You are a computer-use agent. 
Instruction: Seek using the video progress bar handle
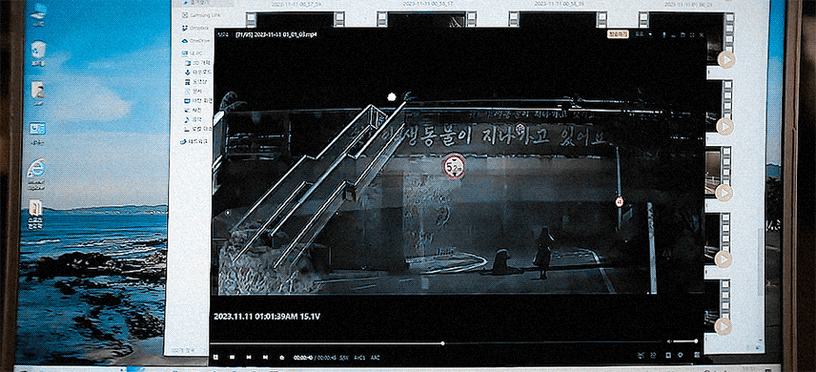442,343
